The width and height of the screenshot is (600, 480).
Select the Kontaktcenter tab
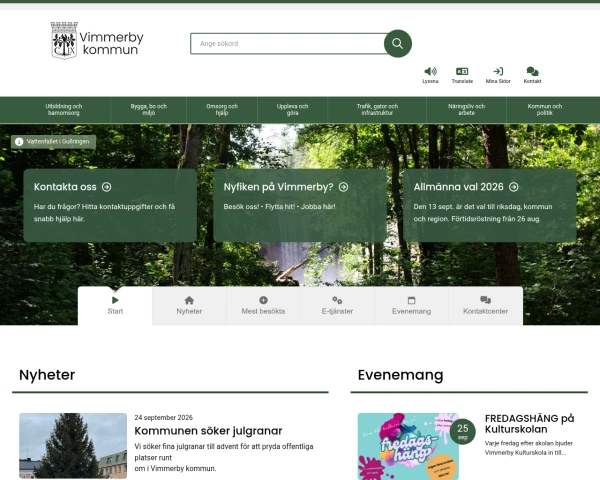point(486,306)
